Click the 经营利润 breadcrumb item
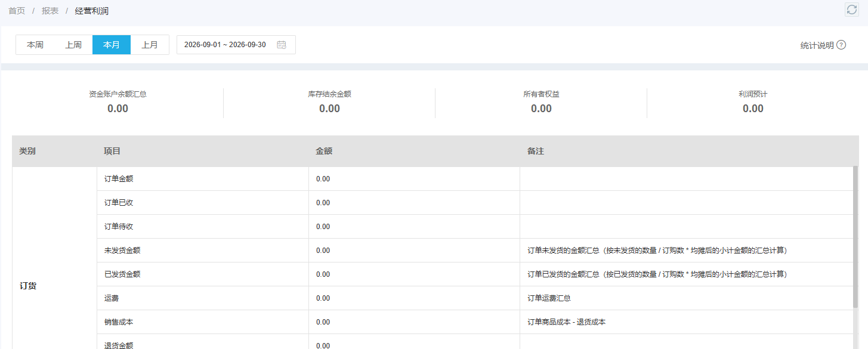 tap(92, 11)
